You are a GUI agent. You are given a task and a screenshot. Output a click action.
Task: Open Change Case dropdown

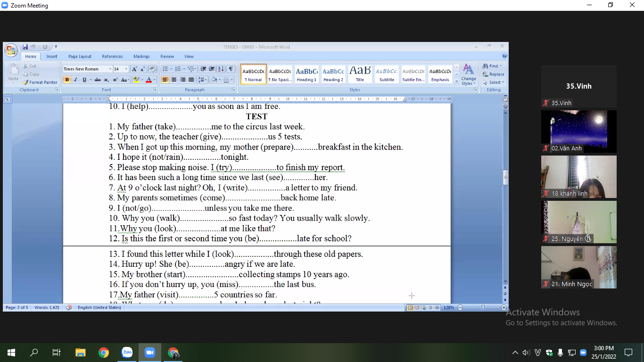125,80
